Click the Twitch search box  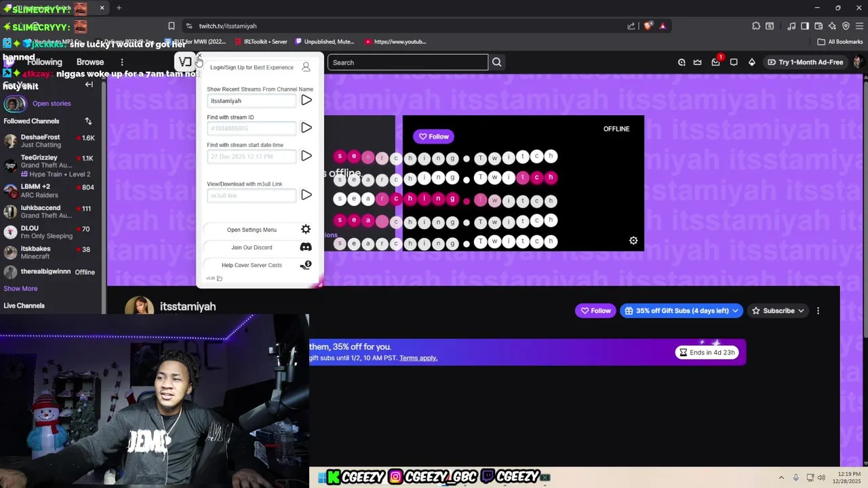[408, 62]
